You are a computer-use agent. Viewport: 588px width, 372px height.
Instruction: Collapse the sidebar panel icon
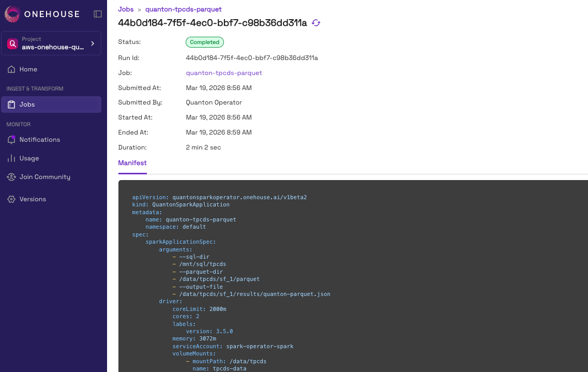[98, 14]
